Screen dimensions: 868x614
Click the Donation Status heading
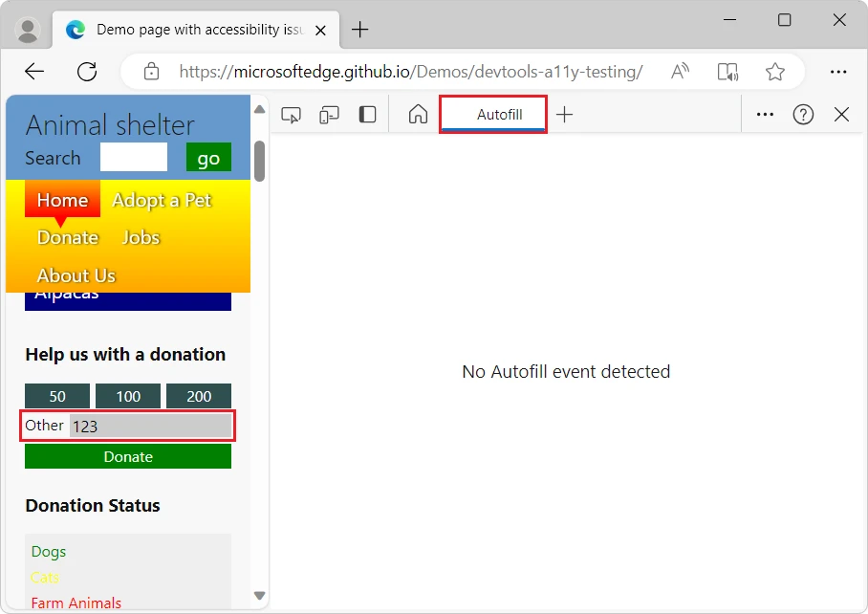(93, 506)
